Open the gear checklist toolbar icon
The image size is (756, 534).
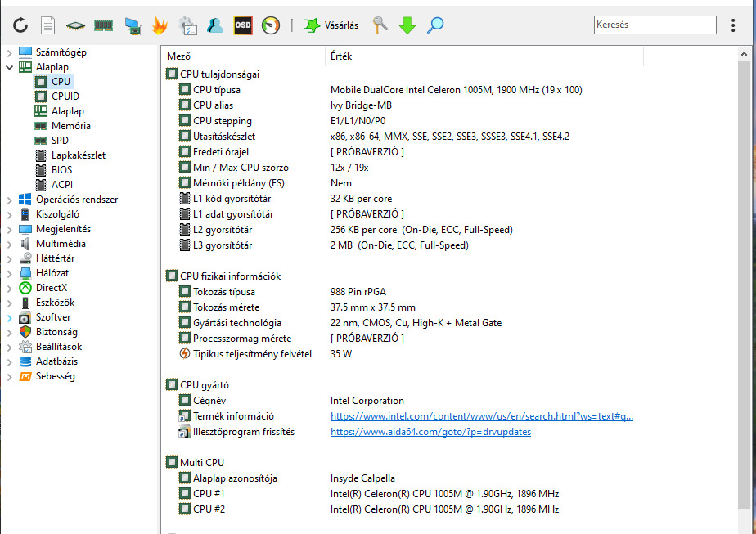click(187, 25)
